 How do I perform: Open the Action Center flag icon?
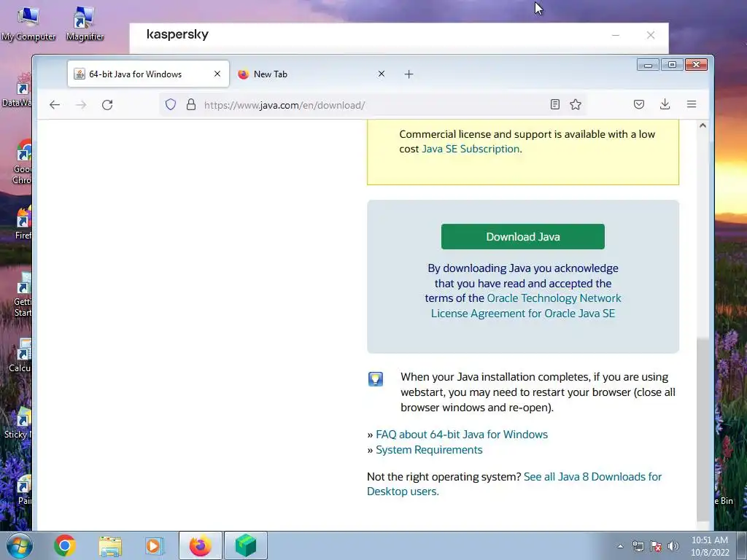[656, 546]
